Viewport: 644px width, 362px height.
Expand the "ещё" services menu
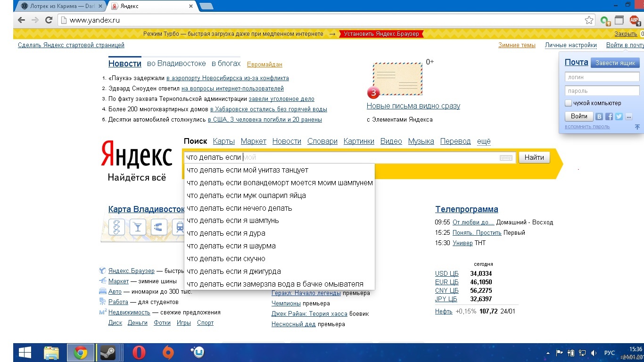pyautogui.click(x=484, y=141)
